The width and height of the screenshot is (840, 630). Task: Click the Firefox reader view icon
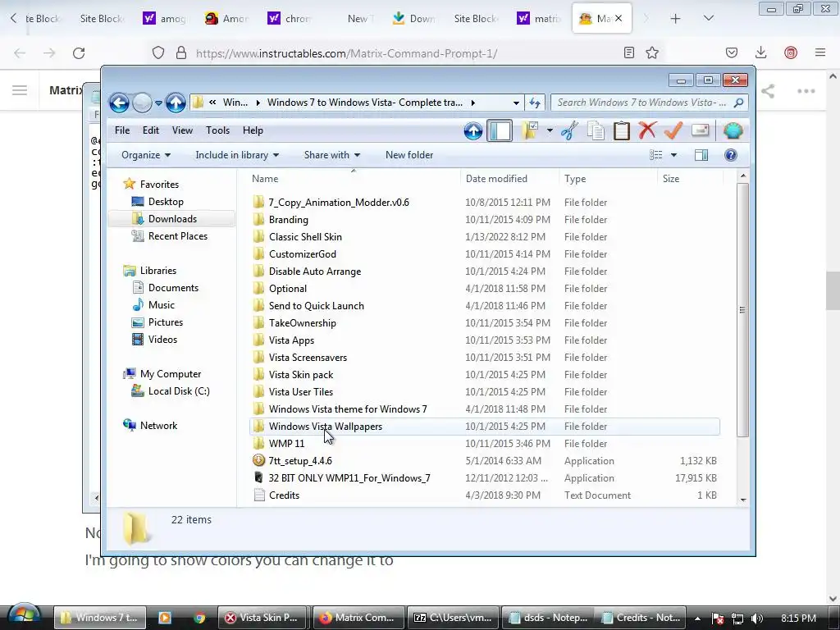click(x=629, y=52)
